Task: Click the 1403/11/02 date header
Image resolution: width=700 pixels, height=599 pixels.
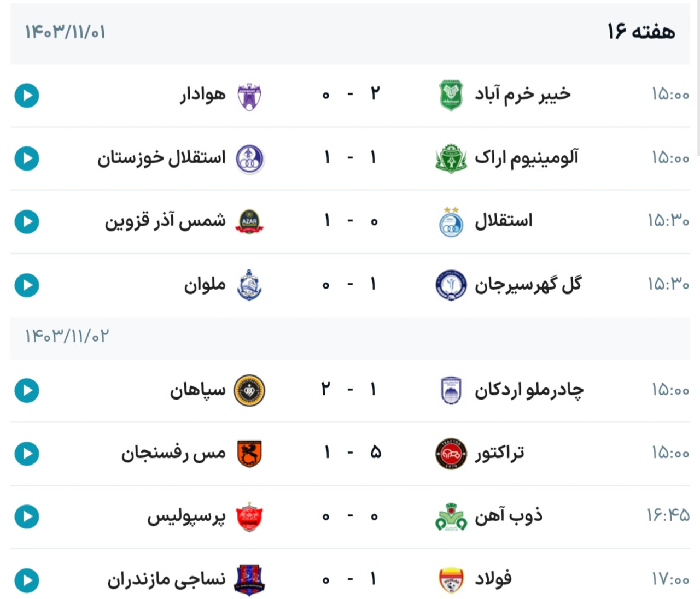Action: coord(67,336)
